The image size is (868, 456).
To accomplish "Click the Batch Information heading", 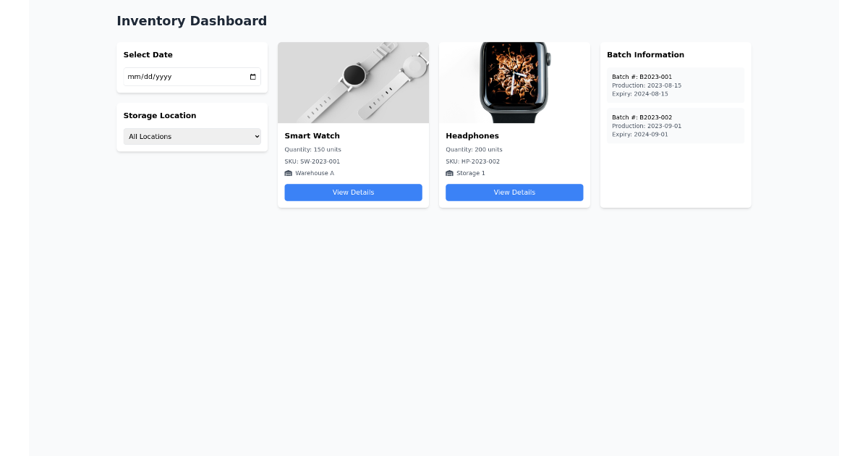I will [645, 54].
